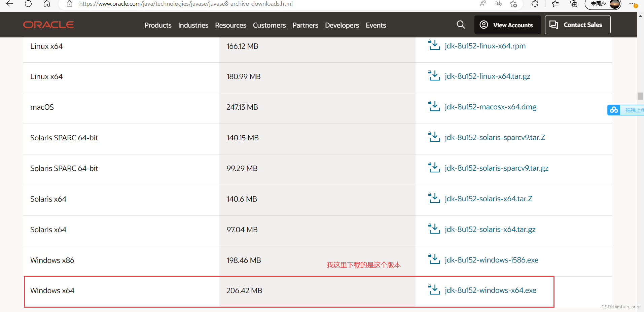
Task: Select the Windows x64 row label
Action: point(52,290)
